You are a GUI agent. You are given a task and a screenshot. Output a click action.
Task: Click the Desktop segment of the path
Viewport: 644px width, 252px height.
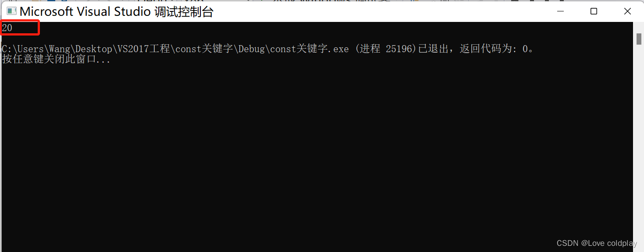(x=93, y=49)
